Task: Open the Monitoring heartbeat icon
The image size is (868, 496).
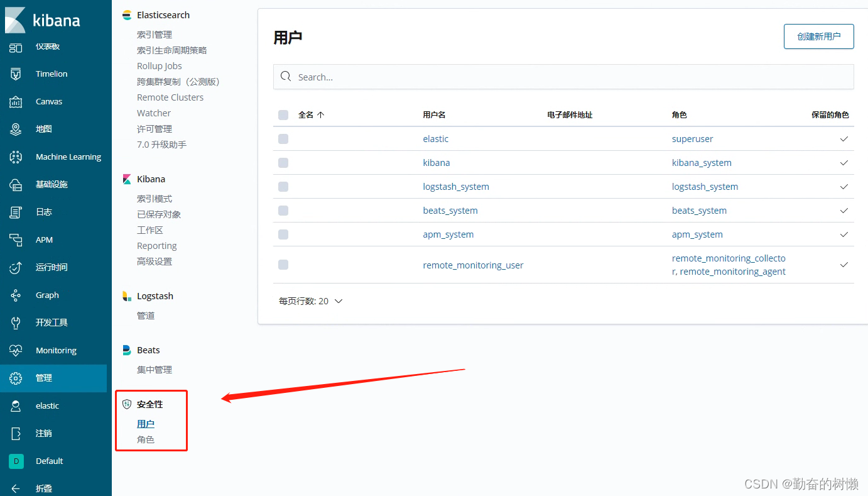Action: [16, 351]
